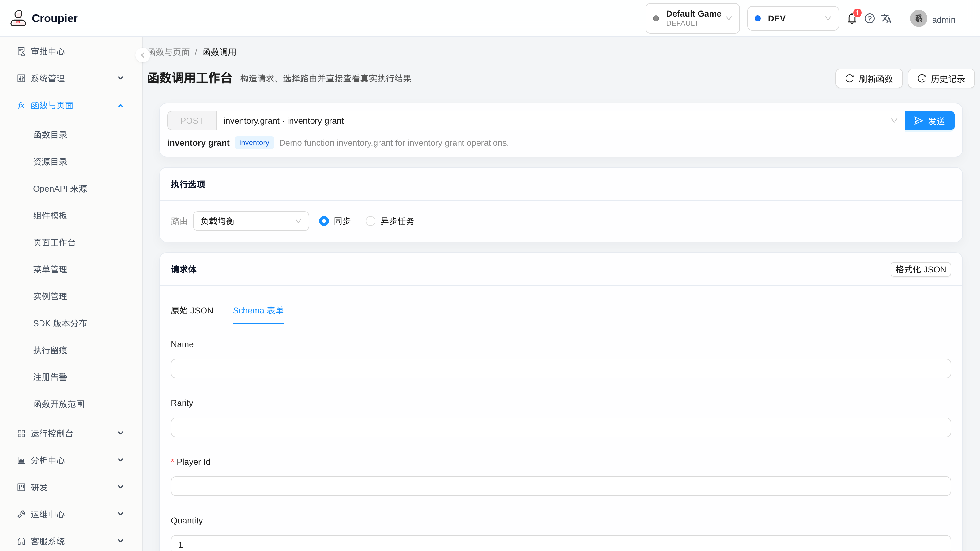Click the 函数与页面 breadcrumb link

tap(169, 52)
